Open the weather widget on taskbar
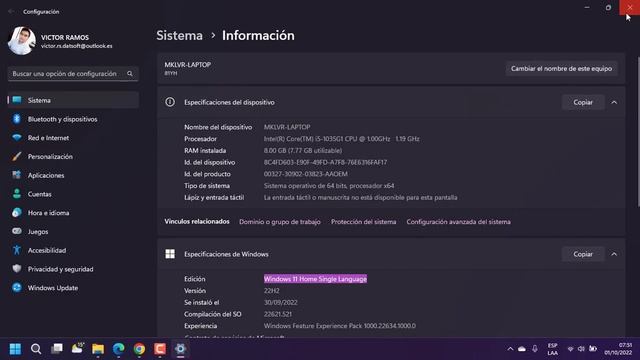The image size is (640, 360). coord(78,348)
